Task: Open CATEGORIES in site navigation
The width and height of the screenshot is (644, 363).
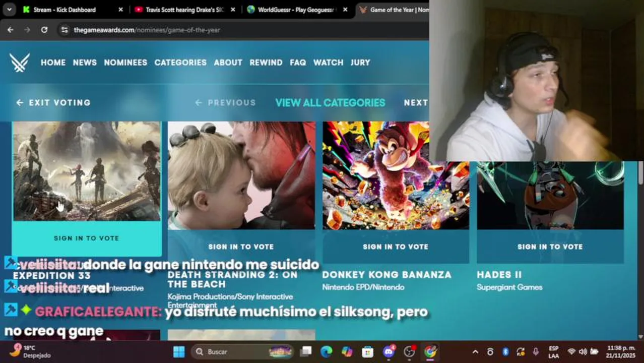Action: tap(180, 63)
